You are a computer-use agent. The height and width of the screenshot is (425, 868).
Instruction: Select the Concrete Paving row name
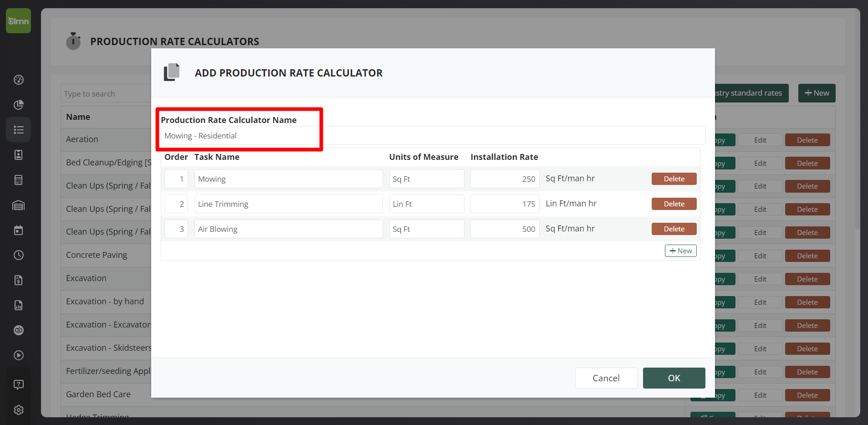point(97,255)
